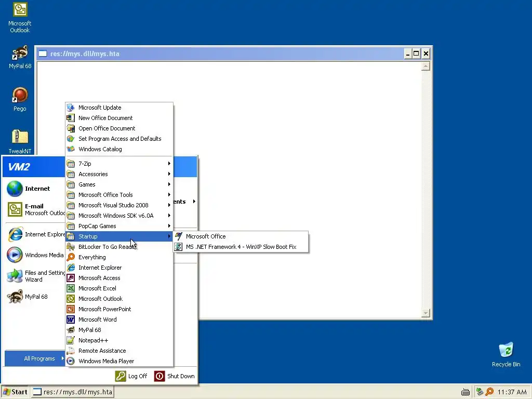Click the network connection tray icon

point(480,392)
